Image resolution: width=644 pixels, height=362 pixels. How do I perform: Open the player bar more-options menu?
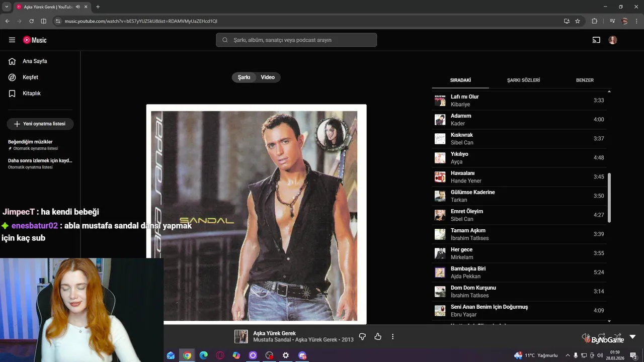pos(393,337)
